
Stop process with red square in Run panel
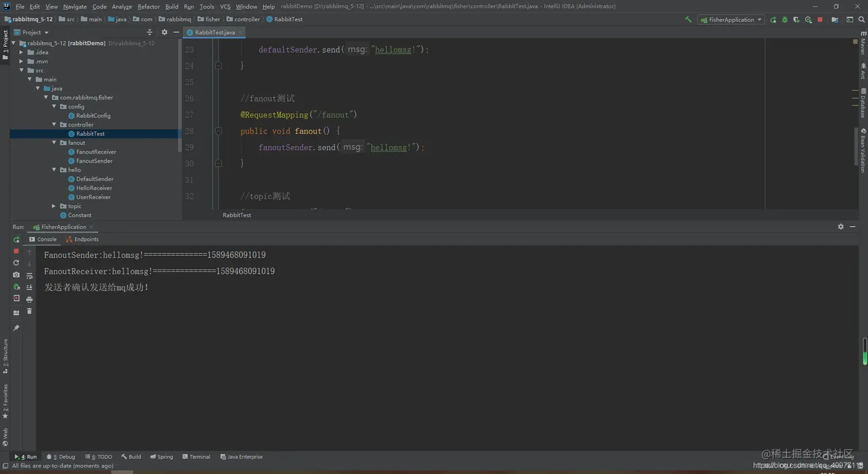click(x=16, y=251)
